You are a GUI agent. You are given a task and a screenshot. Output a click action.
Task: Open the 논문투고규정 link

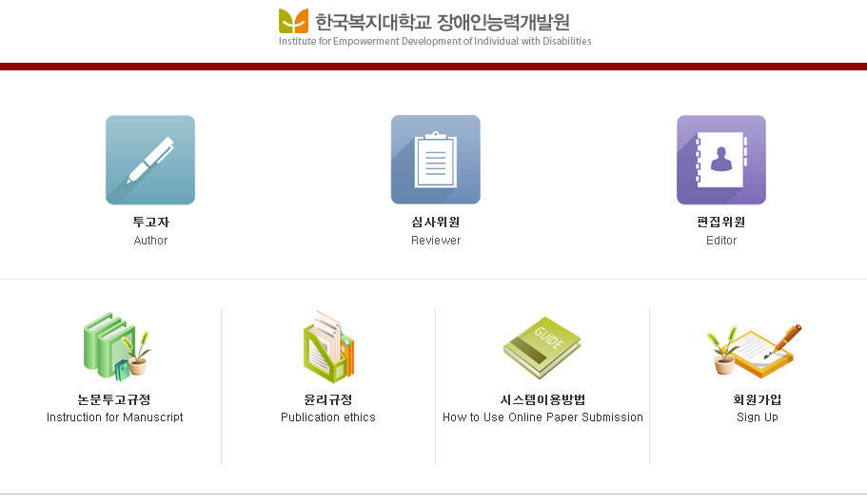pyautogui.click(x=114, y=399)
